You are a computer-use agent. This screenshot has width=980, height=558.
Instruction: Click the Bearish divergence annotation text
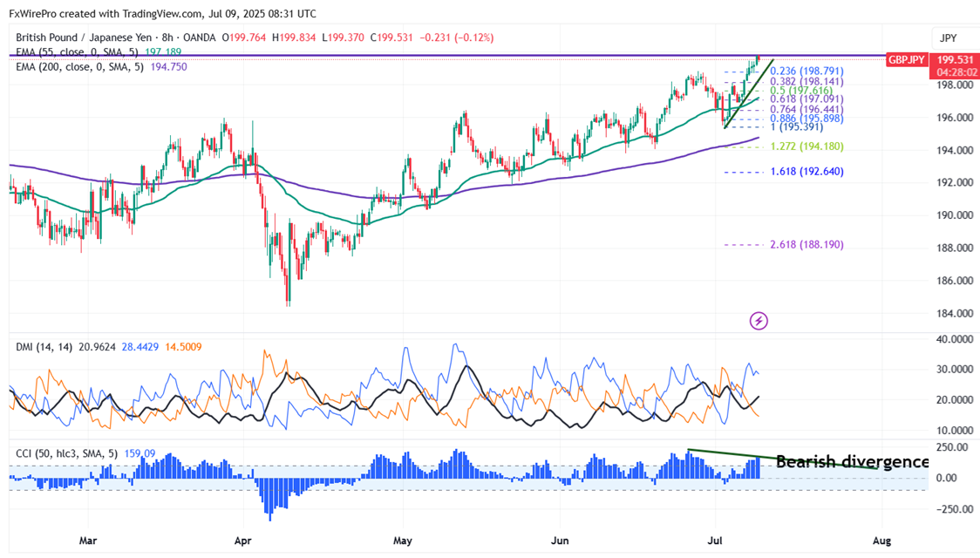853,462
